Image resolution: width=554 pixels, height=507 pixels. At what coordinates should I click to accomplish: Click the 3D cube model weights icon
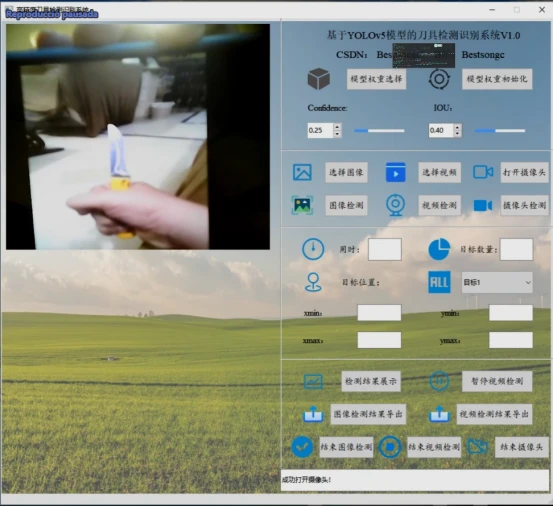point(319,78)
